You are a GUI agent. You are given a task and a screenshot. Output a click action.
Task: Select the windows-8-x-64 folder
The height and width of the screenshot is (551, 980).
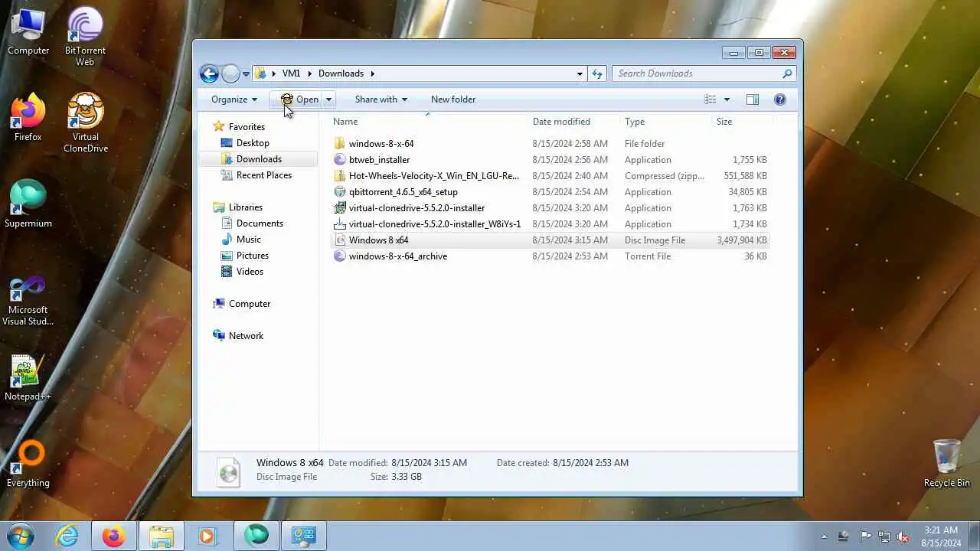[381, 144]
